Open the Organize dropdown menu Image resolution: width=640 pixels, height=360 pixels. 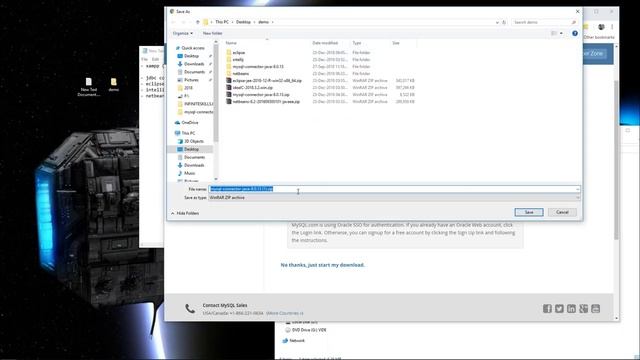point(182,33)
